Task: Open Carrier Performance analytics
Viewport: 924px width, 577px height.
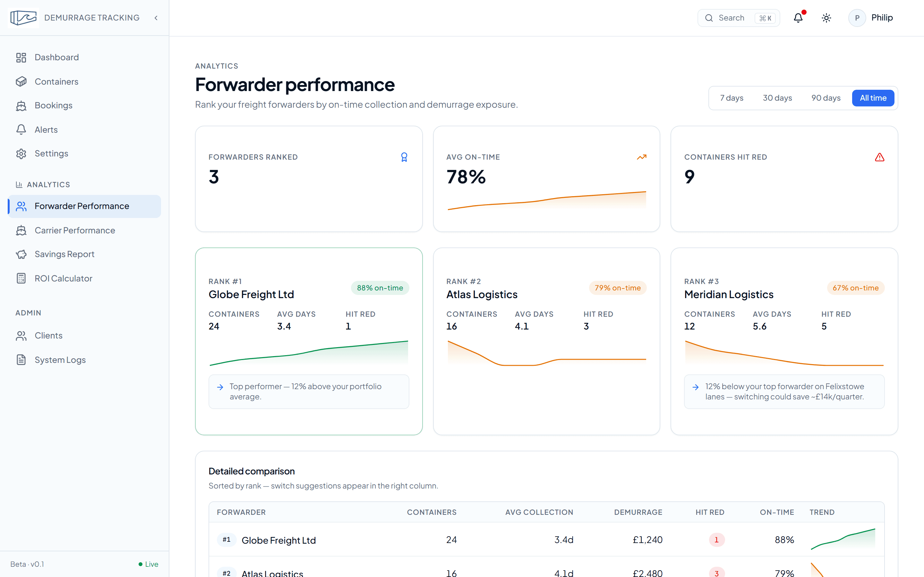Action: [75, 230]
